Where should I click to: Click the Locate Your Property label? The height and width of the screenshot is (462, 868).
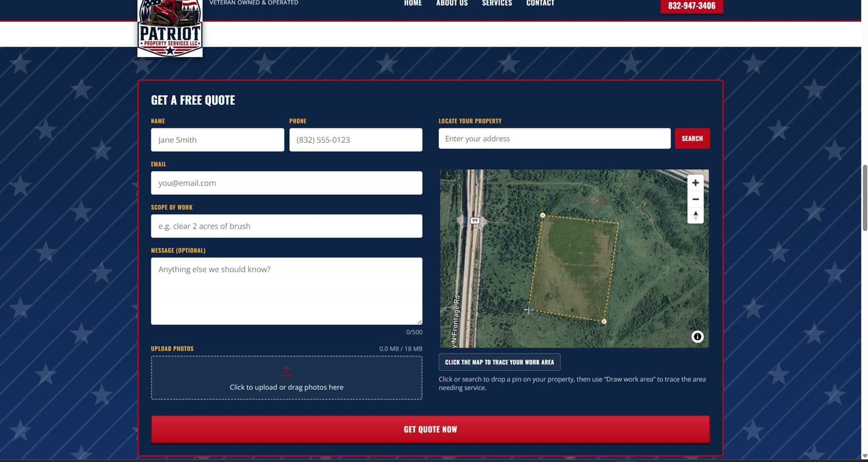click(x=470, y=121)
